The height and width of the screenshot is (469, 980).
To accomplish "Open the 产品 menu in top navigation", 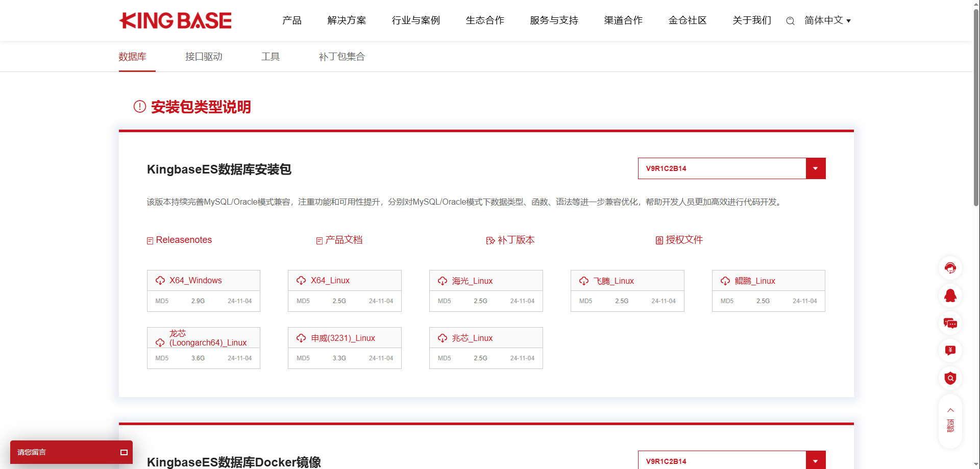I will click(292, 20).
